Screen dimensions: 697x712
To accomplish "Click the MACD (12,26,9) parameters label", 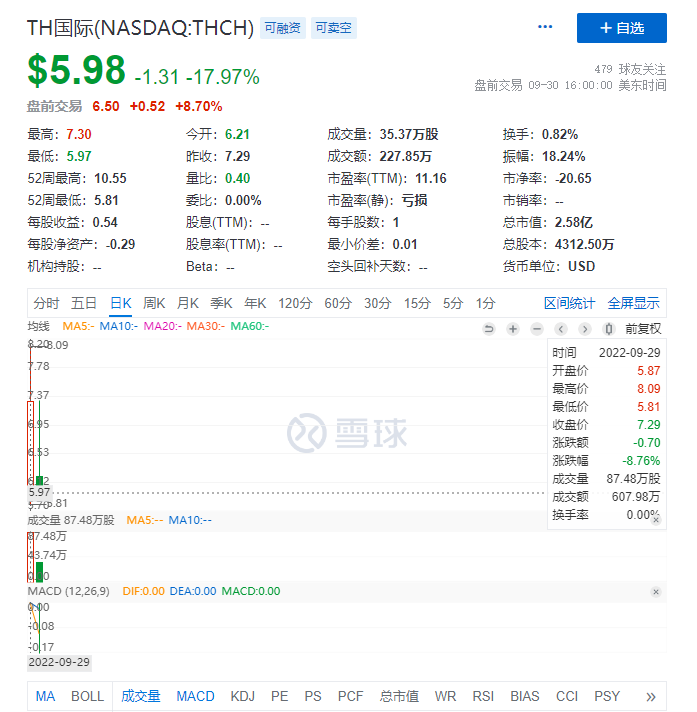I will (69, 591).
